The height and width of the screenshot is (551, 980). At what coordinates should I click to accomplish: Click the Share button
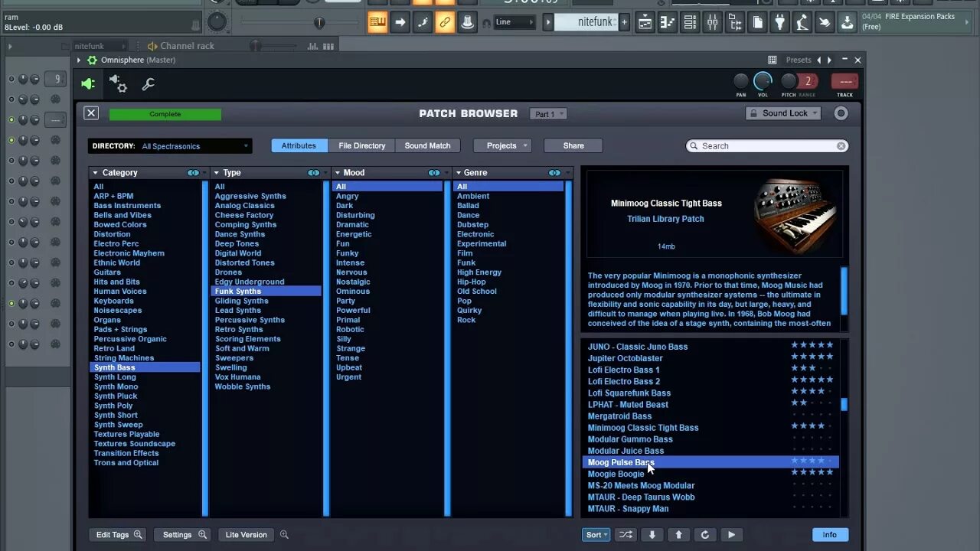[x=573, y=145]
